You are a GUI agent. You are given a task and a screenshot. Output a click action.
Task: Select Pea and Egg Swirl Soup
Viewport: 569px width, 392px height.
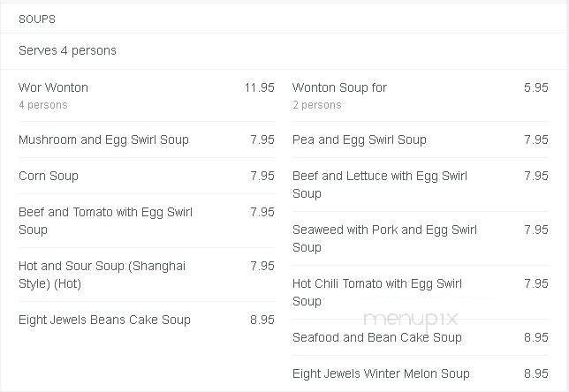[359, 139]
